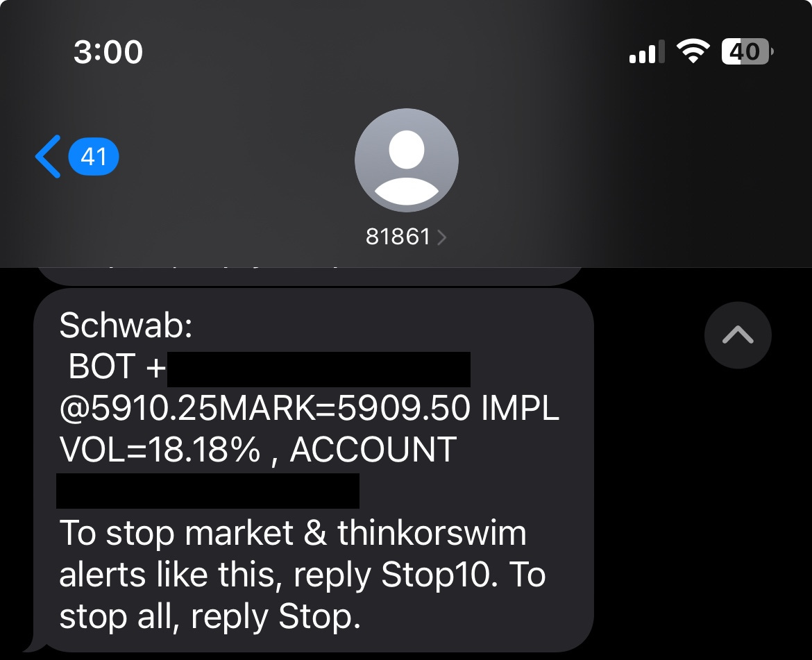Tap the @5910.25MARK=5909.50 price text
812x660 pixels.
265,408
